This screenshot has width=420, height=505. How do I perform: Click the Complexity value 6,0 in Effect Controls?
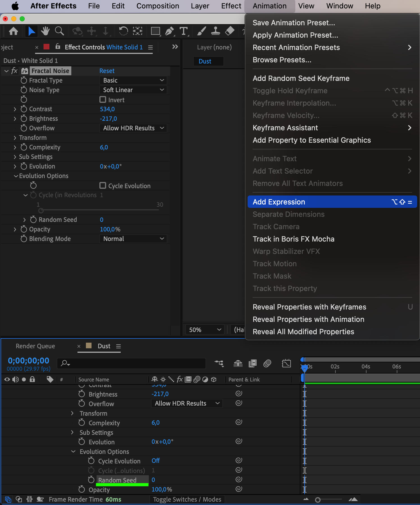(x=104, y=147)
